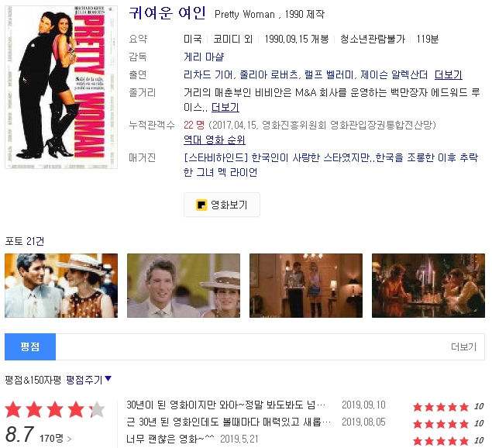492x448 pixels.
Task: Expand the 평점주기 dropdown arrow
Action: coord(108,379)
